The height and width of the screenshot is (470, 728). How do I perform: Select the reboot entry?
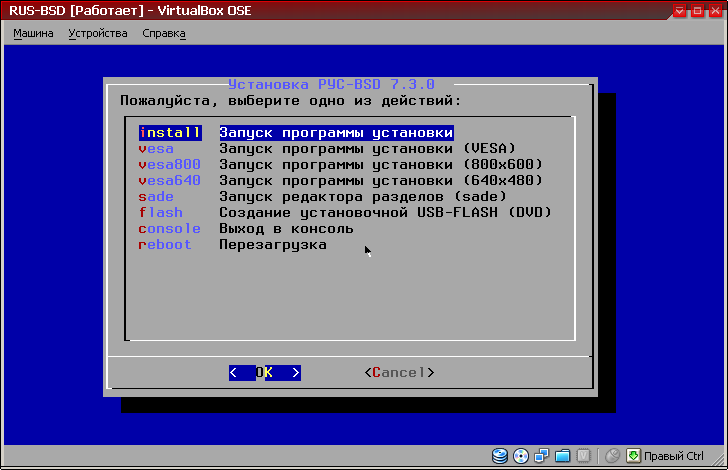click(x=165, y=244)
